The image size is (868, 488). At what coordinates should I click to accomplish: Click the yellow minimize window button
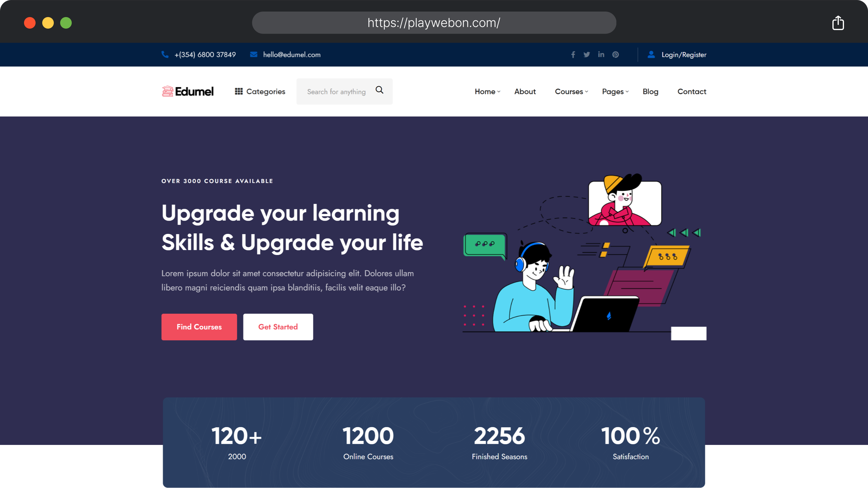(x=48, y=23)
